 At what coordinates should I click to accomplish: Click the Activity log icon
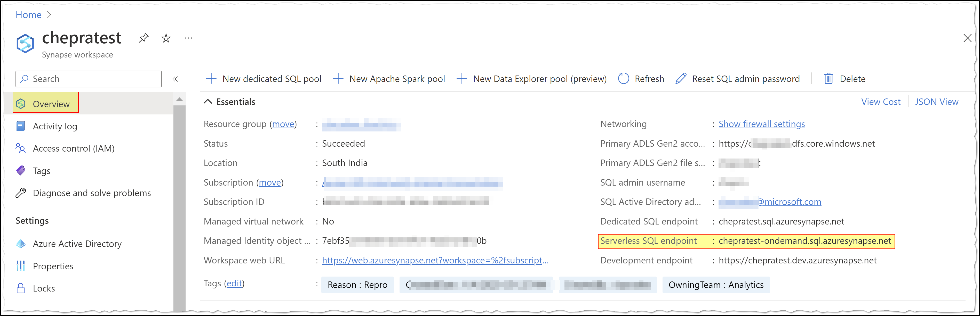pos(21,126)
